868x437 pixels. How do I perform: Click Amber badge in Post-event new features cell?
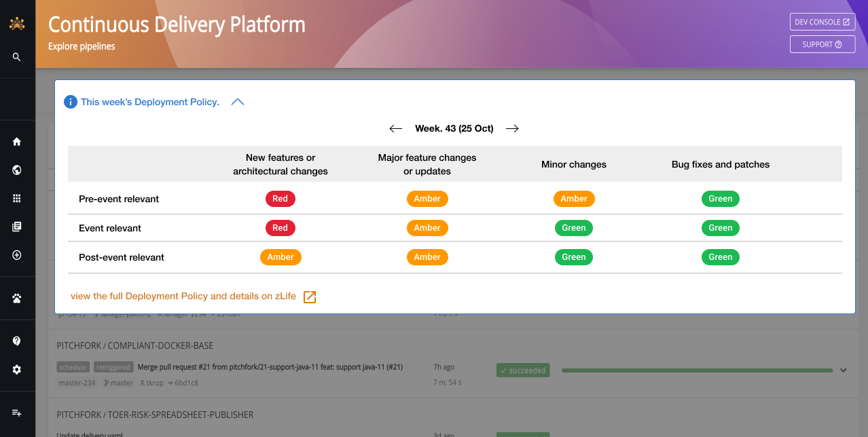pos(281,257)
